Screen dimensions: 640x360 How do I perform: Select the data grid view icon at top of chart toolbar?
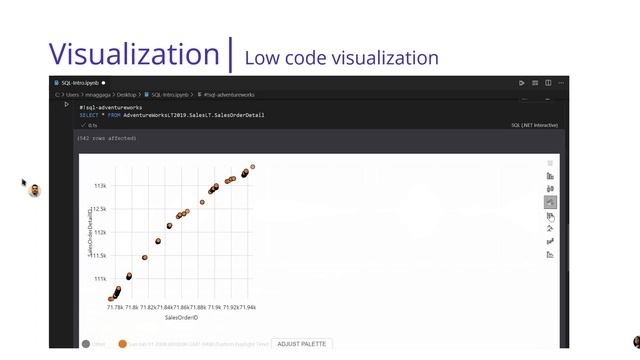550,163
